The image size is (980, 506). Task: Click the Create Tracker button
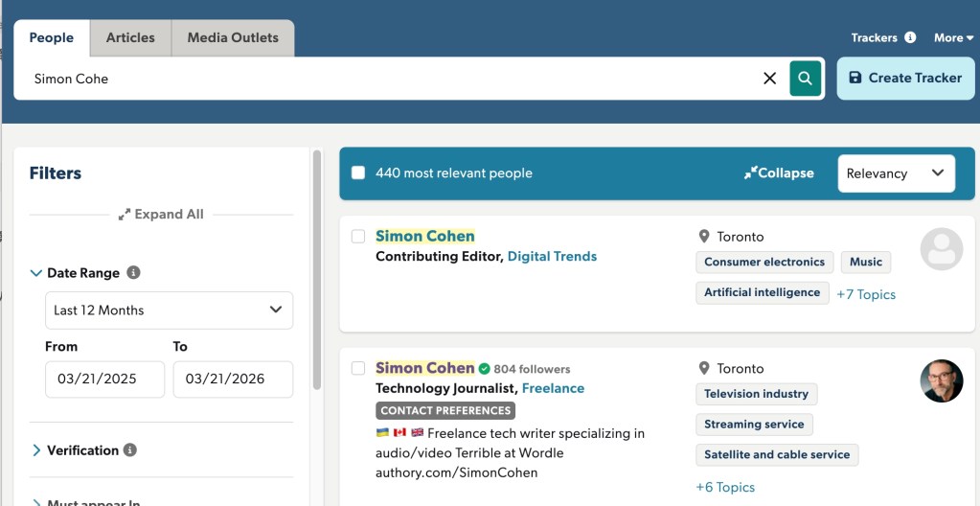pyautogui.click(x=905, y=79)
